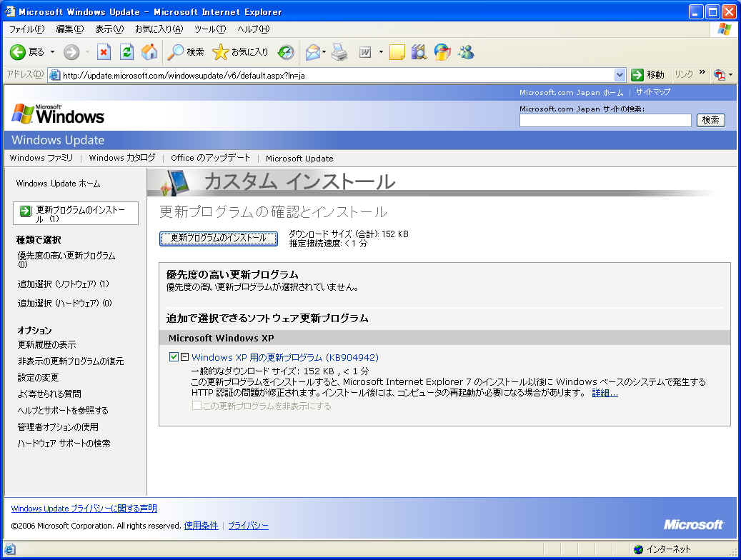Image resolution: width=741 pixels, height=560 pixels.
Task: Open 設定の変更
Action: click(38, 378)
